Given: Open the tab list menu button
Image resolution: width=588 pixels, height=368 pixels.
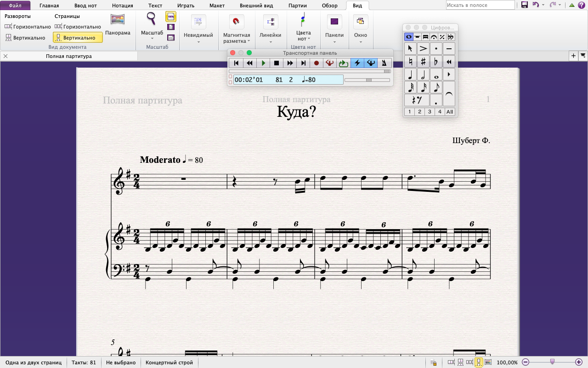Looking at the screenshot, I should (582, 56).
